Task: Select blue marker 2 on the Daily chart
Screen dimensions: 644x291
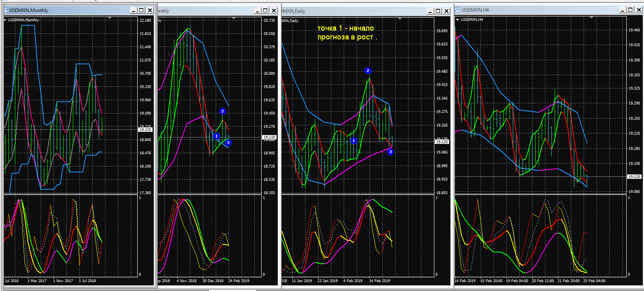Action: [x=367, y=71]
